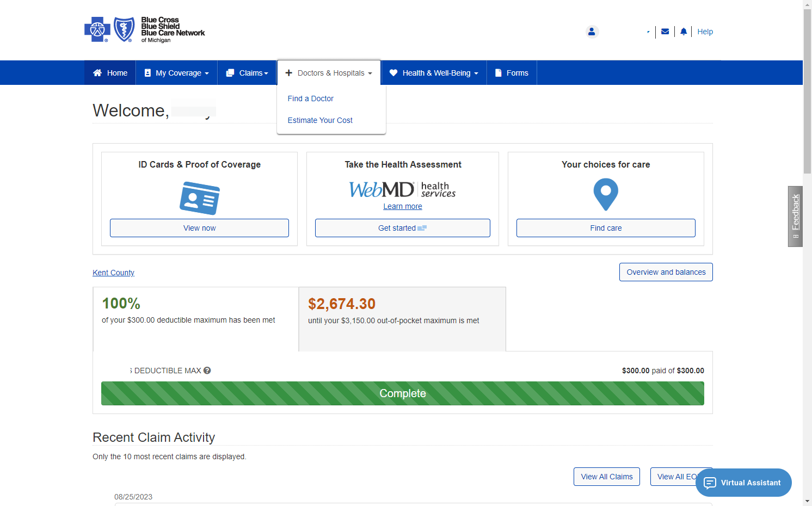This screenshot has height=506, width=812.
Task: Open the notifications bell icon
Action: coord(684,32)
